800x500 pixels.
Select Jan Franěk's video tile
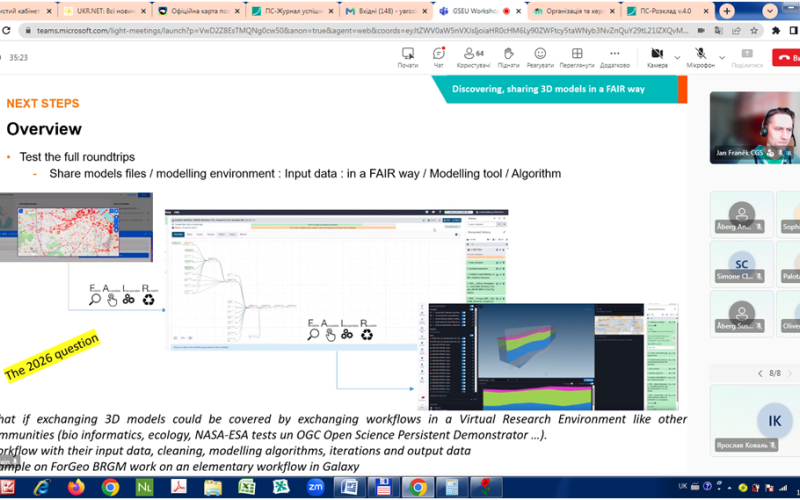(x=755, y=128)
